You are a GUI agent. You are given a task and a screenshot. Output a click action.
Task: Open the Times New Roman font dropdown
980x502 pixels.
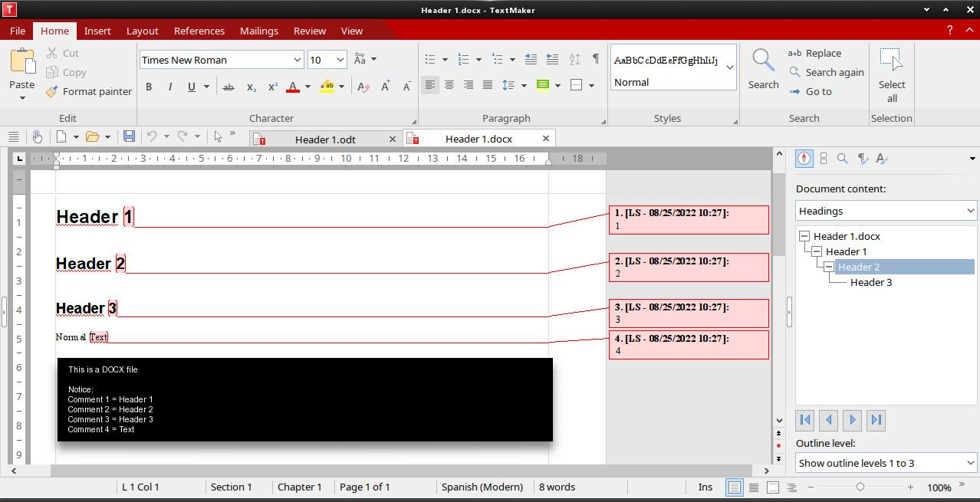click(x=298, y=60)
